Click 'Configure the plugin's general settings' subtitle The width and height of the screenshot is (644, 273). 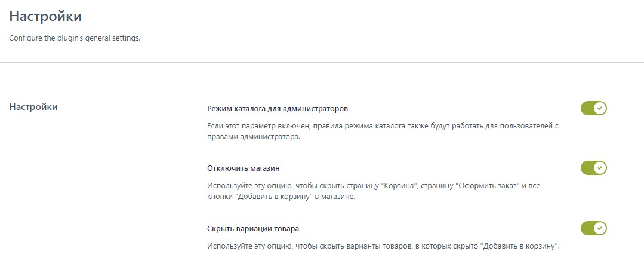pos(75,39)
